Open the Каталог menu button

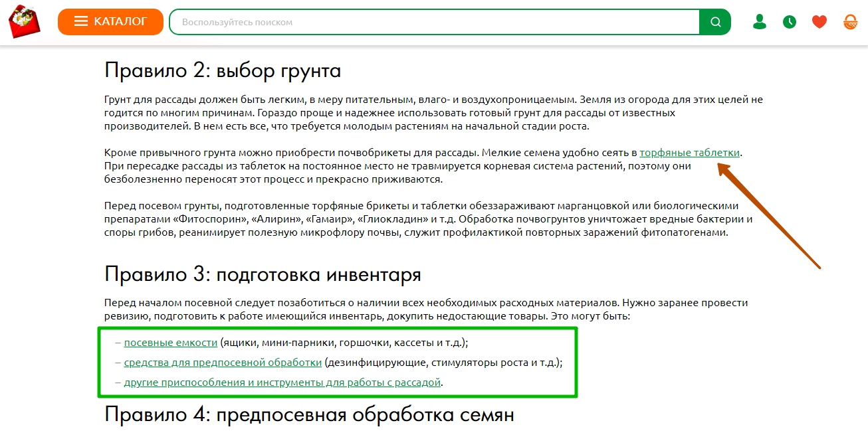[110, 22]
